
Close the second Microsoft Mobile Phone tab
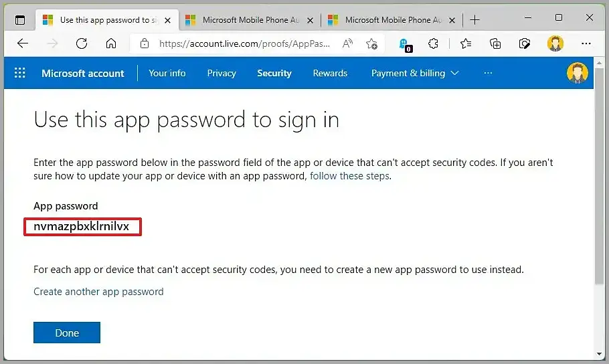(310, 20)
